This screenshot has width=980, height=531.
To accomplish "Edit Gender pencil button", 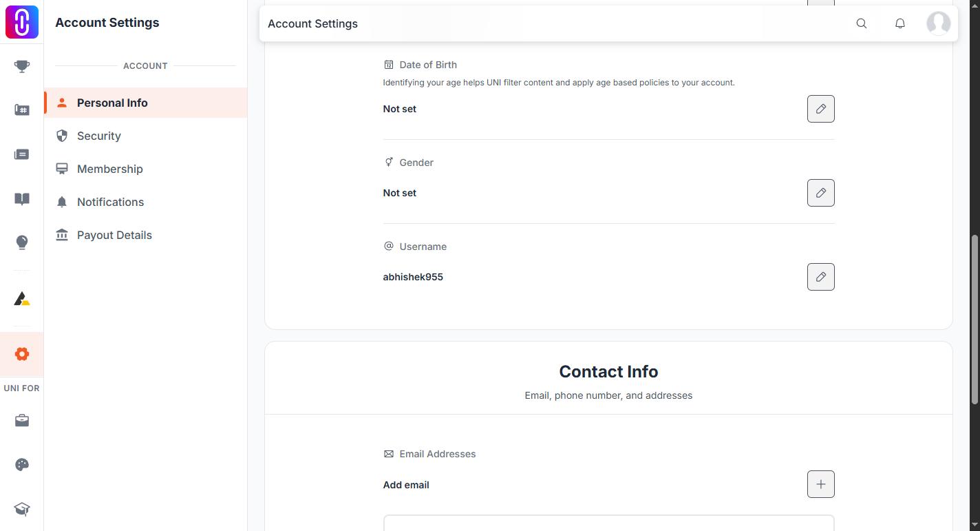I will pos(821,193).
